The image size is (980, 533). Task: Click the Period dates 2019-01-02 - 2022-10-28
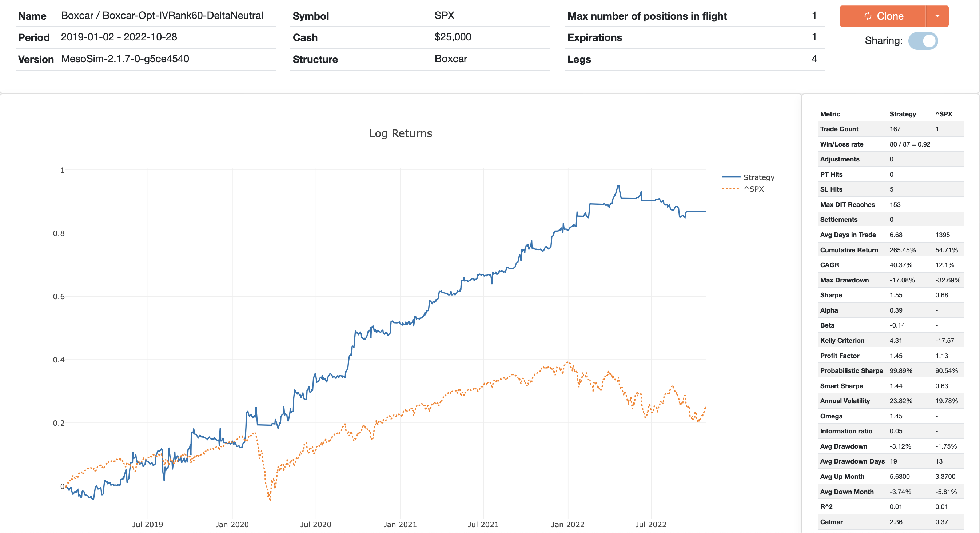pos(119,37)
